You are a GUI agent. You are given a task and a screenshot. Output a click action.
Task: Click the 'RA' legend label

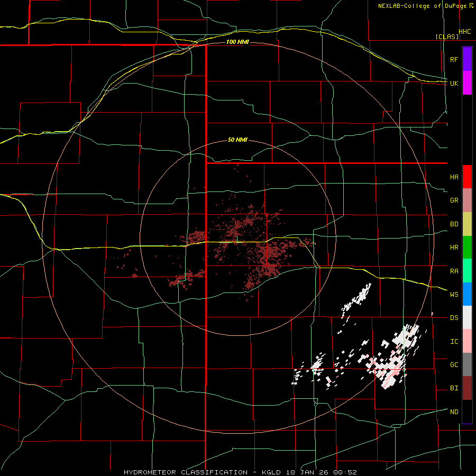(x=454, y=271)
